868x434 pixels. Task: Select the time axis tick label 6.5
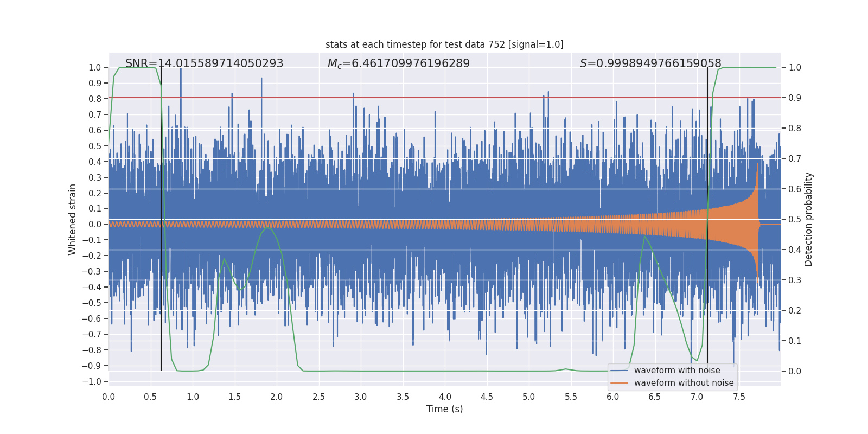pyautogui.click(x=655, y=397)
